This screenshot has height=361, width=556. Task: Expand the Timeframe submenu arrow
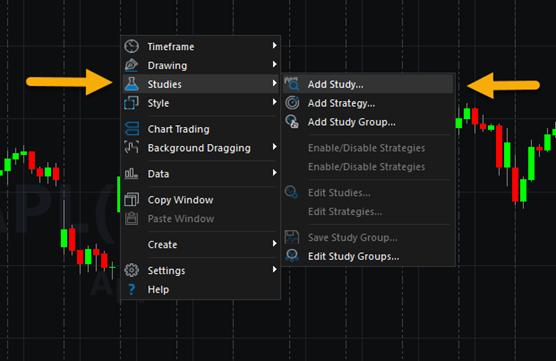tap(274, 45)
